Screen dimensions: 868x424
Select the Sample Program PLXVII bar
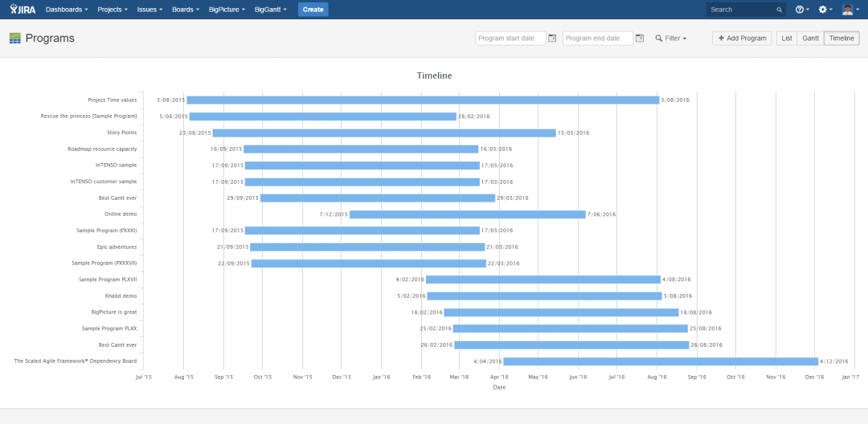(x=543, y=279)
